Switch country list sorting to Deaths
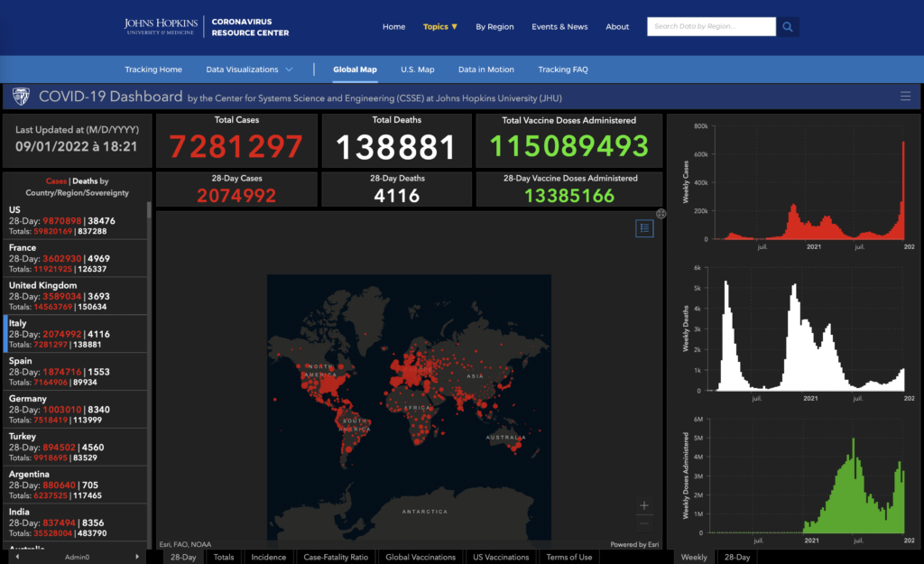 click(84, 181)
